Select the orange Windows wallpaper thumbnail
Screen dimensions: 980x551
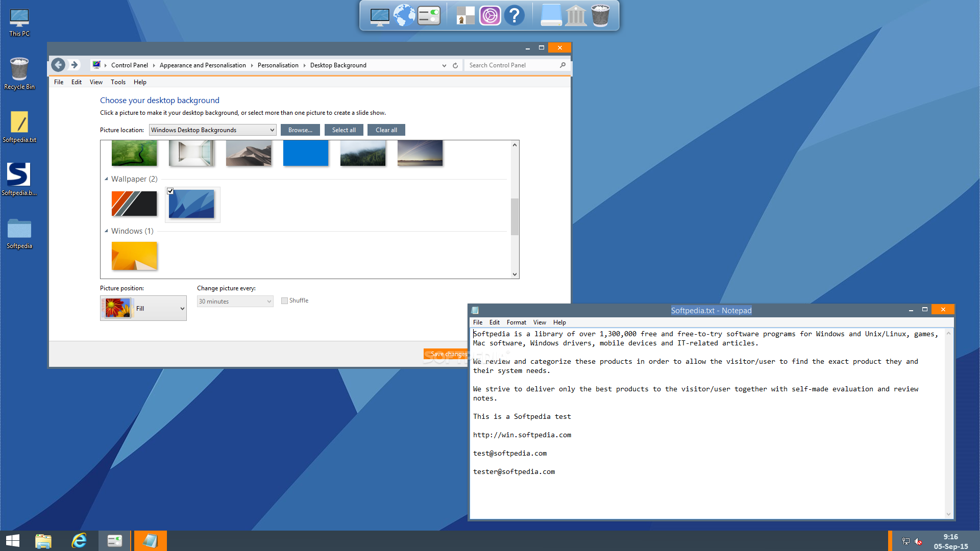click(134, 256)
